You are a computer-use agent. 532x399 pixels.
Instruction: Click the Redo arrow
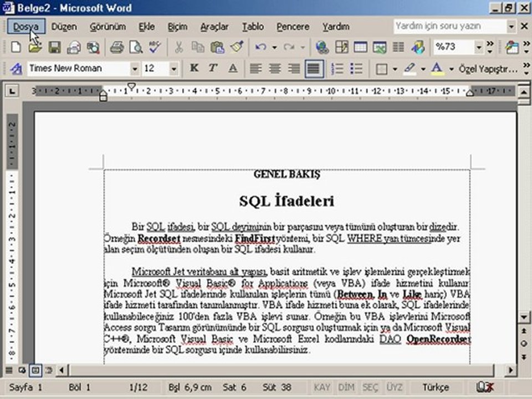coord(289,47)
